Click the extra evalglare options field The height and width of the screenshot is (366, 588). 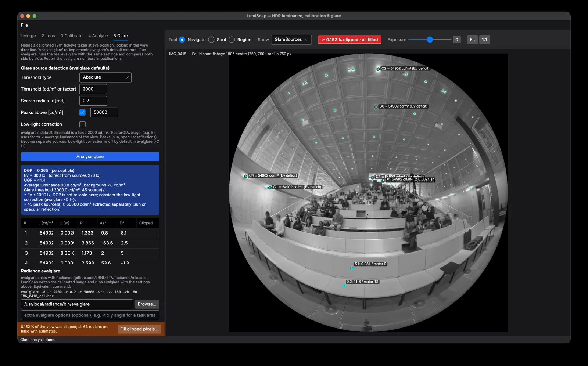(x=90, y=315)
